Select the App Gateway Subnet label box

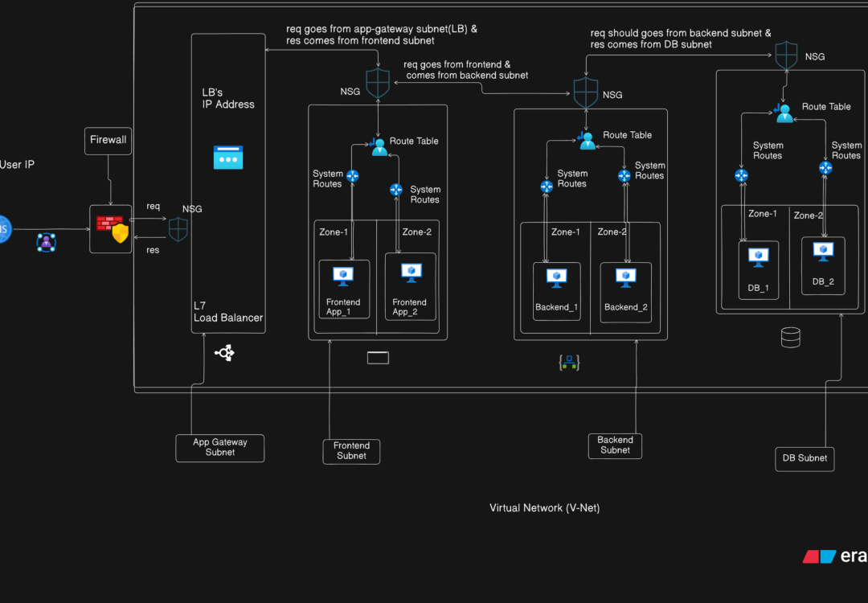(219, 447)
